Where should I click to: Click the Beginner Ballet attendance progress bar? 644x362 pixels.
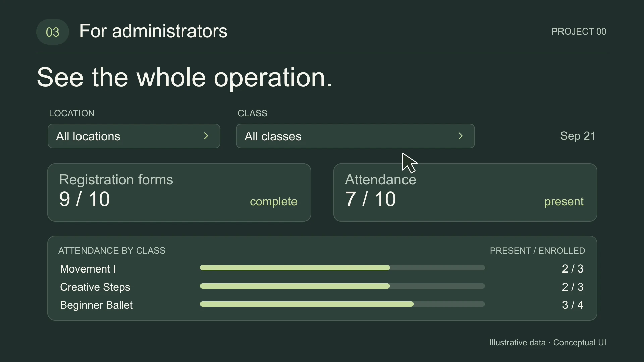[342, 304]
